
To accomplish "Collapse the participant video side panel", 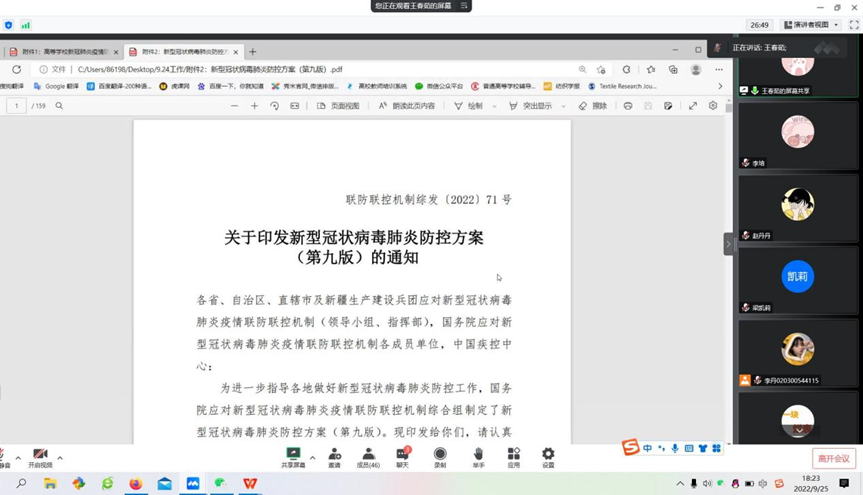I will click(729, 243).
